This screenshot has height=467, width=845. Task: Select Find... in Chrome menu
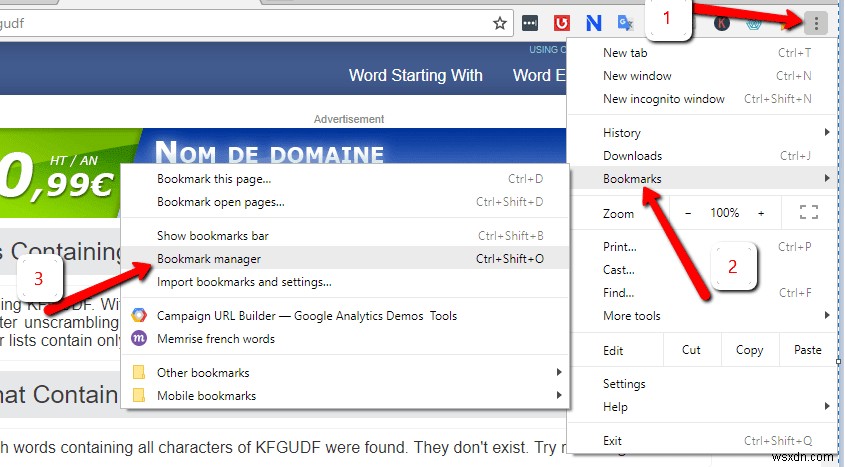(x=702, y=293)
